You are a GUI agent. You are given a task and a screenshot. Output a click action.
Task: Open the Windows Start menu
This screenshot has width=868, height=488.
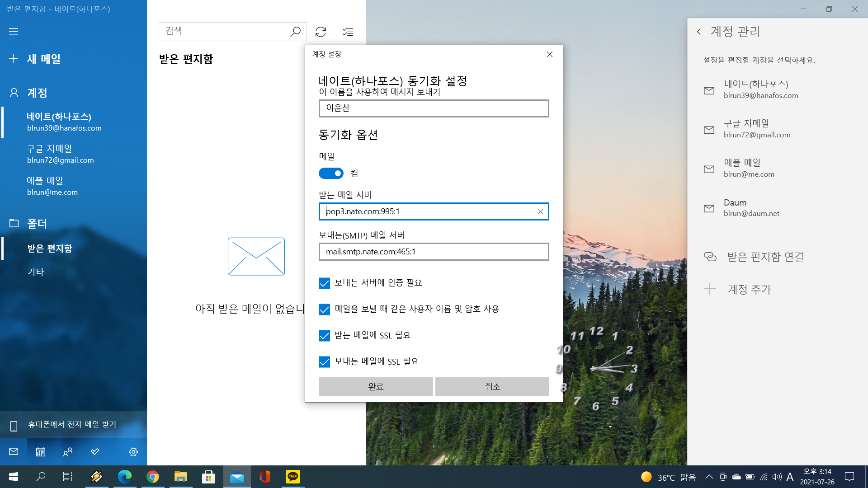click(14, 477)
